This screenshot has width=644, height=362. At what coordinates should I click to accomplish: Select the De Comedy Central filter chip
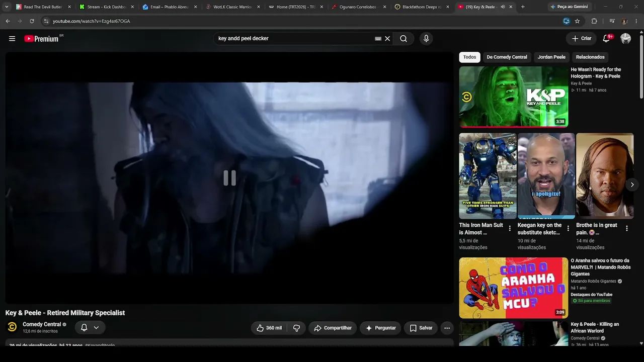[x=507, y=57]
